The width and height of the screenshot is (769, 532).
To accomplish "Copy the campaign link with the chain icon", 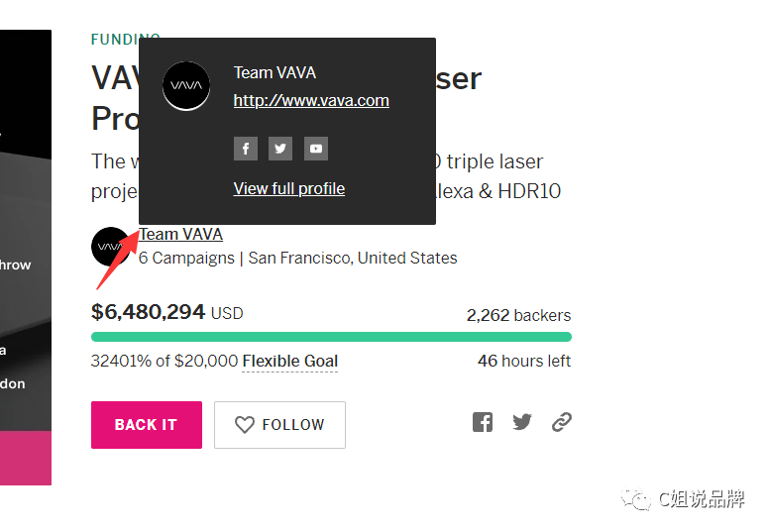I will pos(562,422).
